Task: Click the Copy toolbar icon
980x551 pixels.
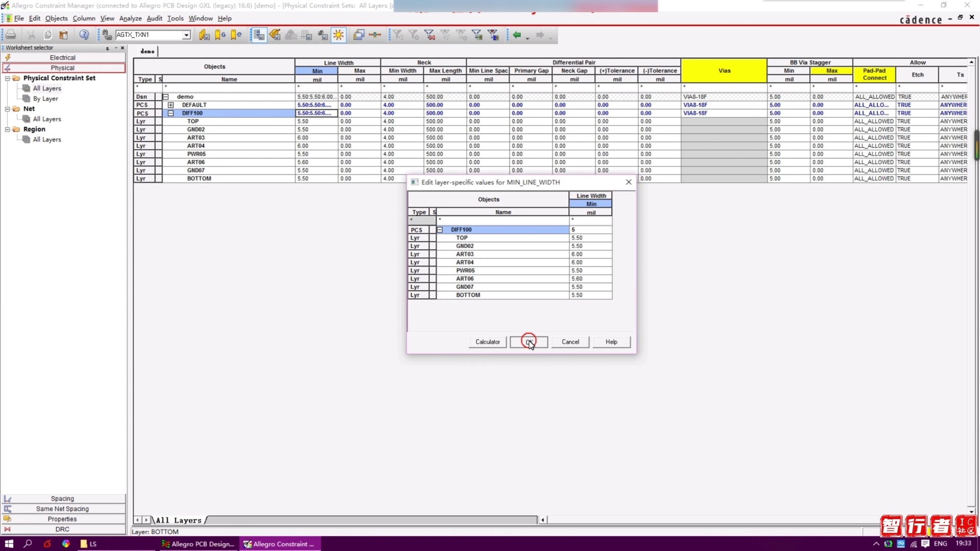Action: [x=47, y=35]
